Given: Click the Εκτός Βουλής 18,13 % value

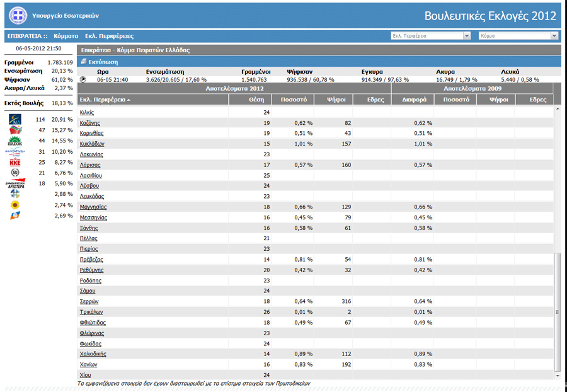Looking at the screenshot, I should click(62, 103).
